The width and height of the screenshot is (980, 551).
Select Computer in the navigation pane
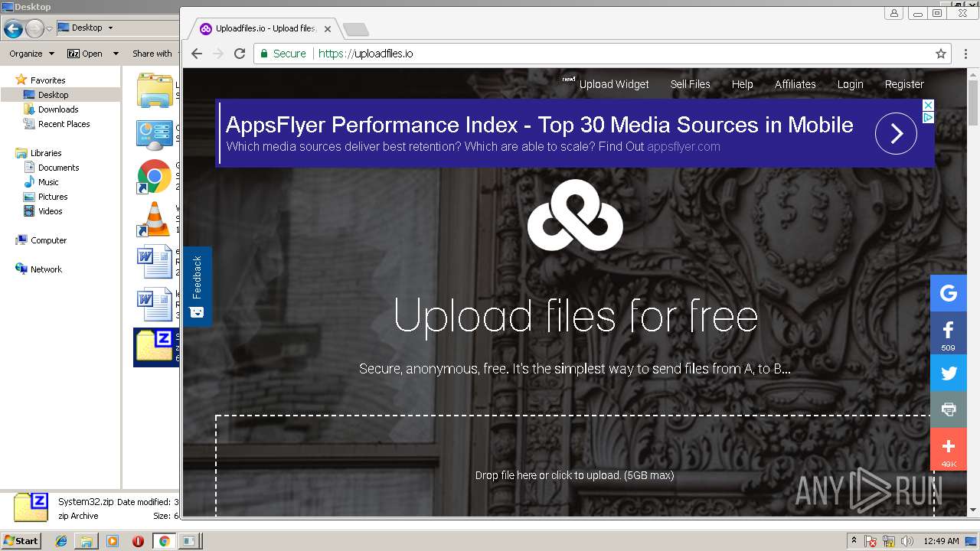pos(48,240)
